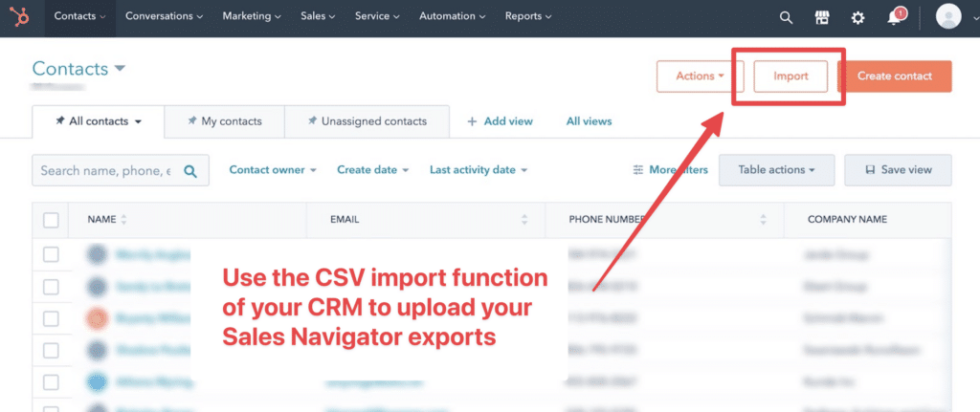Select the fifth contact row checkbox
The width and height of the screenshot is (980, 412).
[51, 382]
